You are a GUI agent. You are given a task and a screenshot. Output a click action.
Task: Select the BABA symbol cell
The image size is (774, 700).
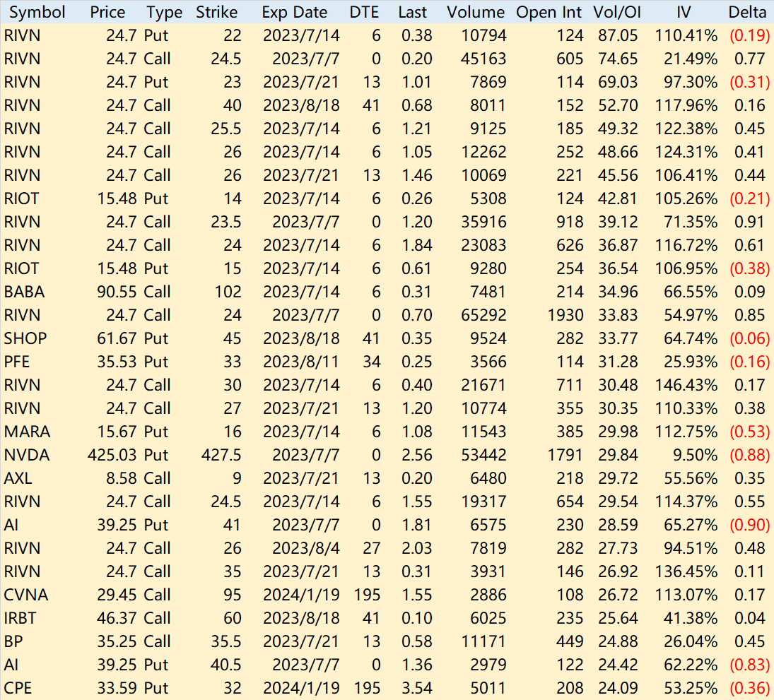(x=24, y=292)
